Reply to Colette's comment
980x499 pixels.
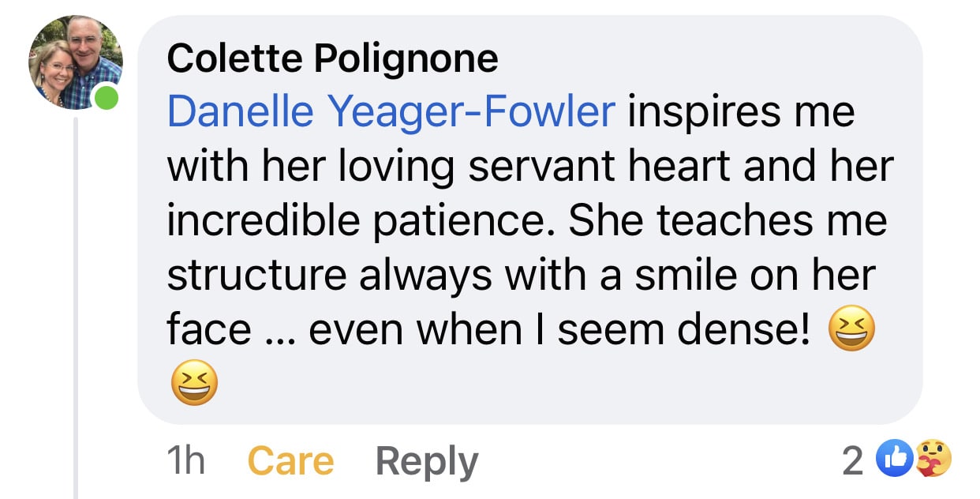pos(427,461)
